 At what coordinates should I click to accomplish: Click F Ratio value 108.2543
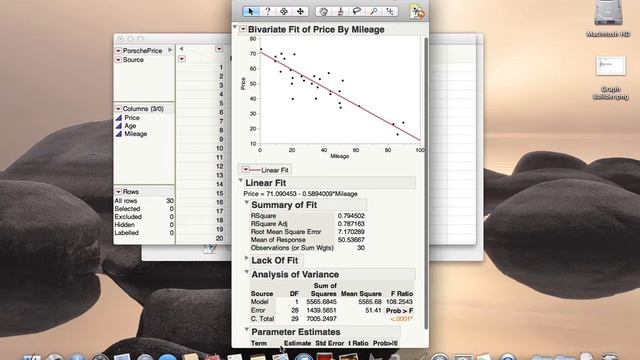point(399,302)
